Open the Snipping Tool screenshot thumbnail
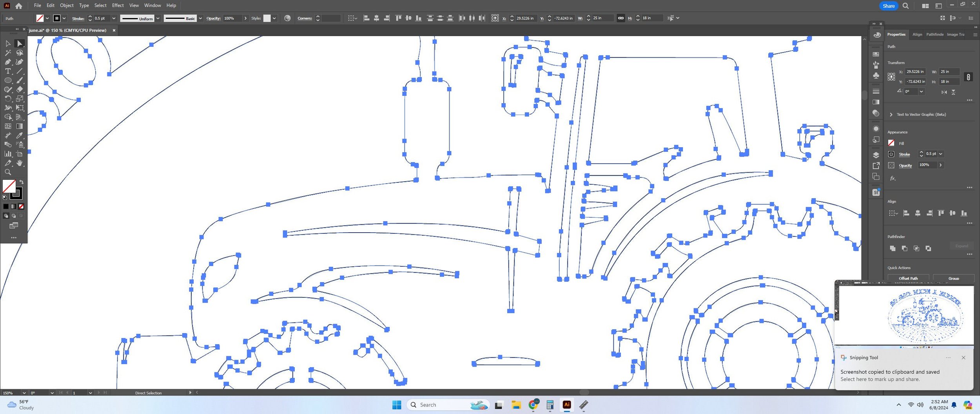 [904, 316]
